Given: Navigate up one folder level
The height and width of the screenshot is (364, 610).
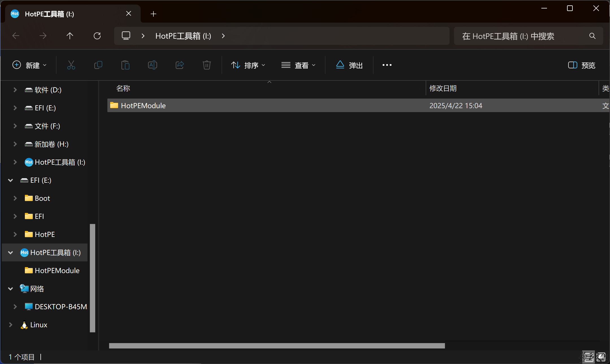Looking at the screenshot, I should point(70,36).
